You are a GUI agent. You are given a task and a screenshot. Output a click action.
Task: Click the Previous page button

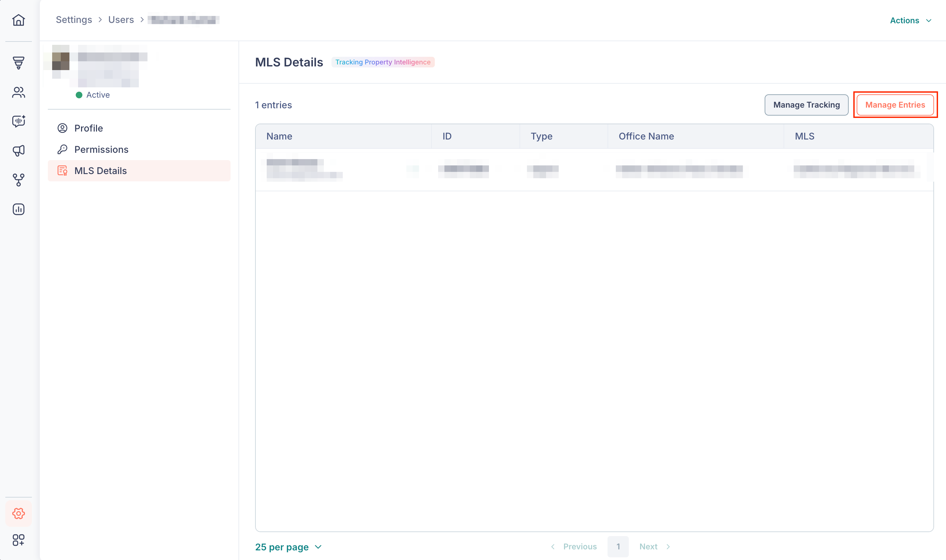click(574, 546)
